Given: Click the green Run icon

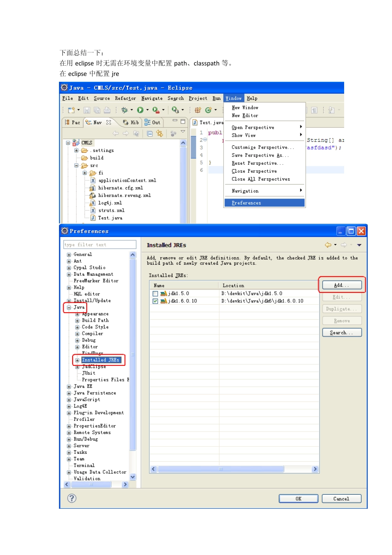Looking at the screenshot, I should pyautogui.click(x=140, y=110).
